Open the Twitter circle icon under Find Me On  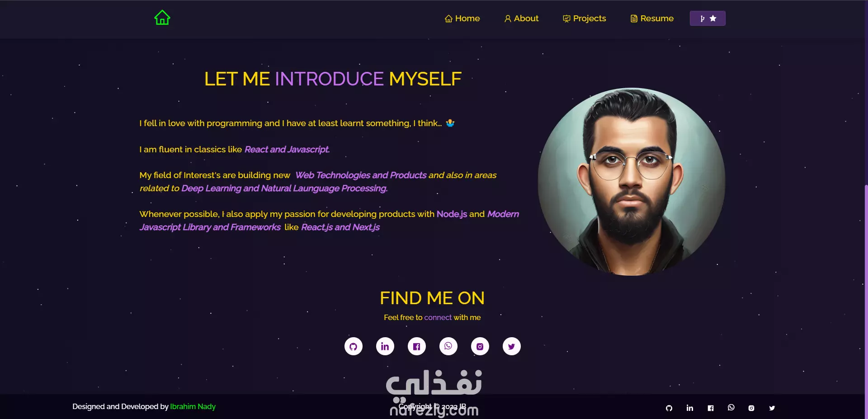click(x=512, y=346)
